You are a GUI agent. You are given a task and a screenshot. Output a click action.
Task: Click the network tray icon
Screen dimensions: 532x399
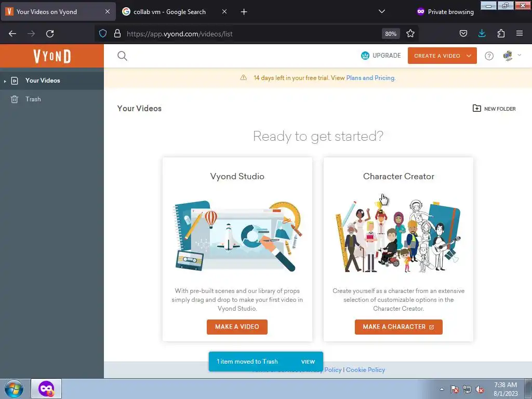(x=467, y=389)
